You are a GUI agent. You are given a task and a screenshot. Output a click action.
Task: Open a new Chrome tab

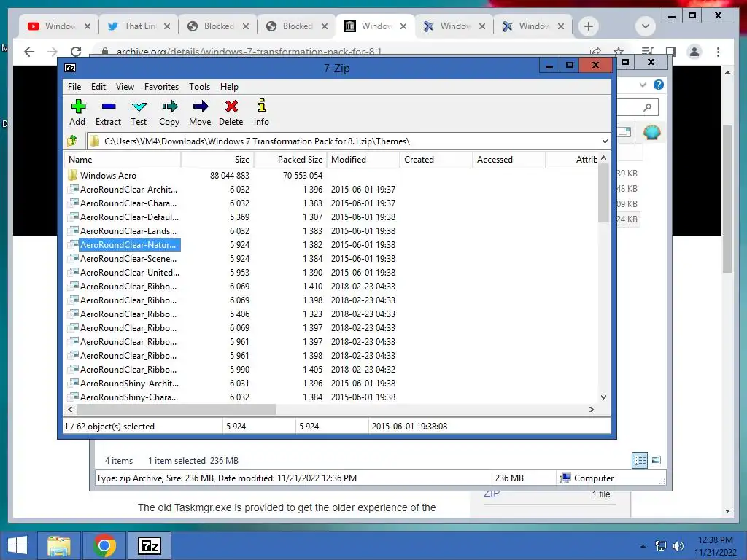[589, 26]
